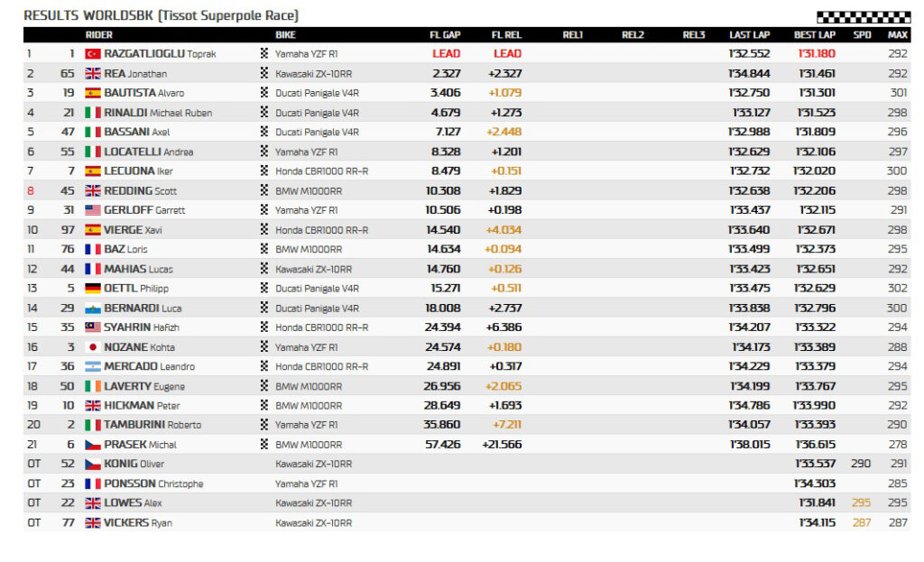Select the Spanish flag beside Bautista
The image size is (924, 562).
click(93, 93)
